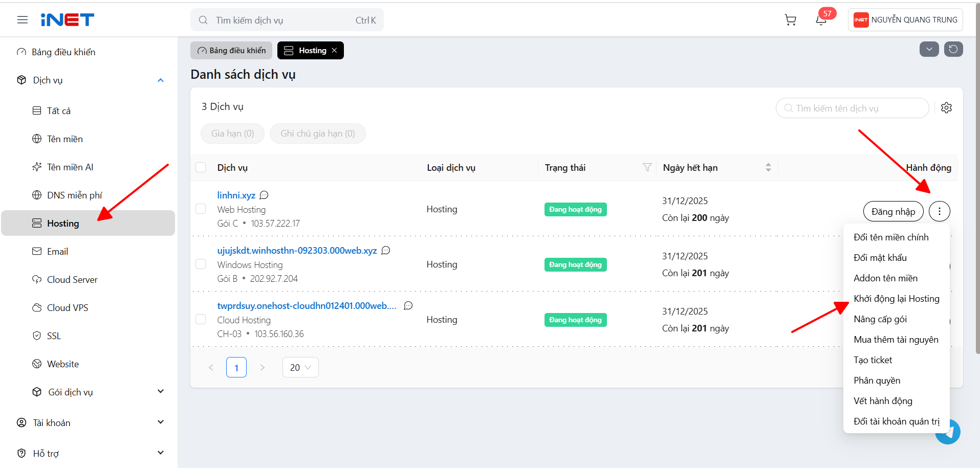The image size is (980, 468).
Task: Collapse the Dịch vụ sidebar section
Action: tap(161, 80)
